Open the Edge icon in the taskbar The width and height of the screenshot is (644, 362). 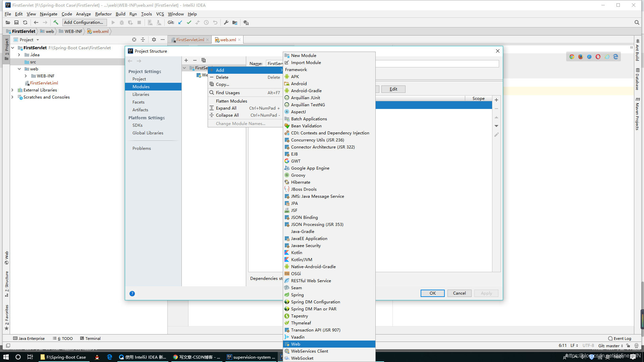(x=110, y=357)
